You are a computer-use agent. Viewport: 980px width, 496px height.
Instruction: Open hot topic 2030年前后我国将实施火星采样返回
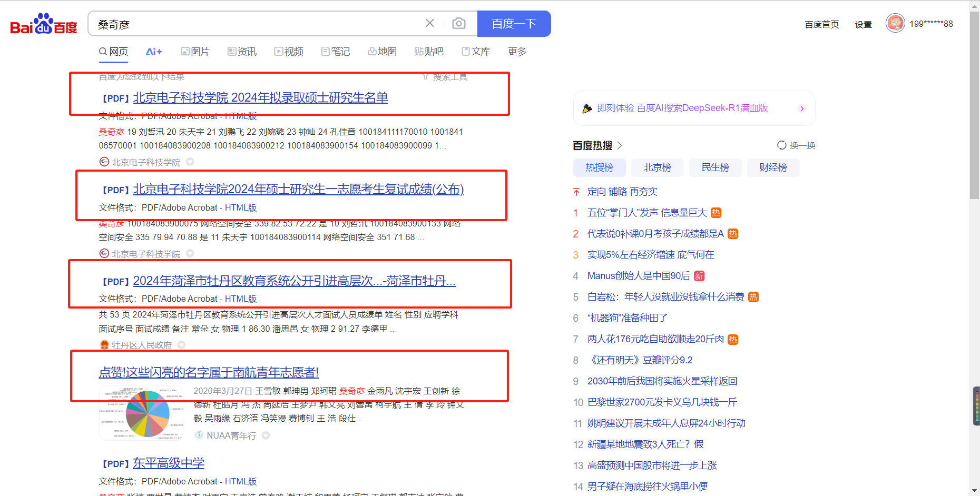tap(662, 381)
